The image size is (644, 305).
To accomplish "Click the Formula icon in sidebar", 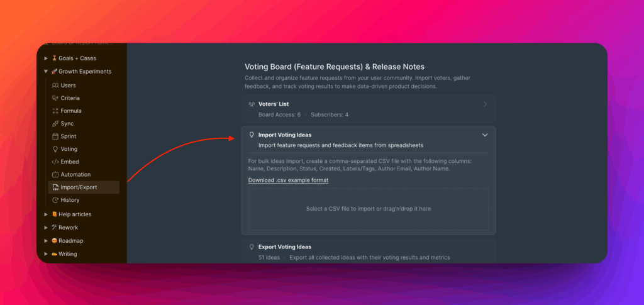I will point(55,111).
